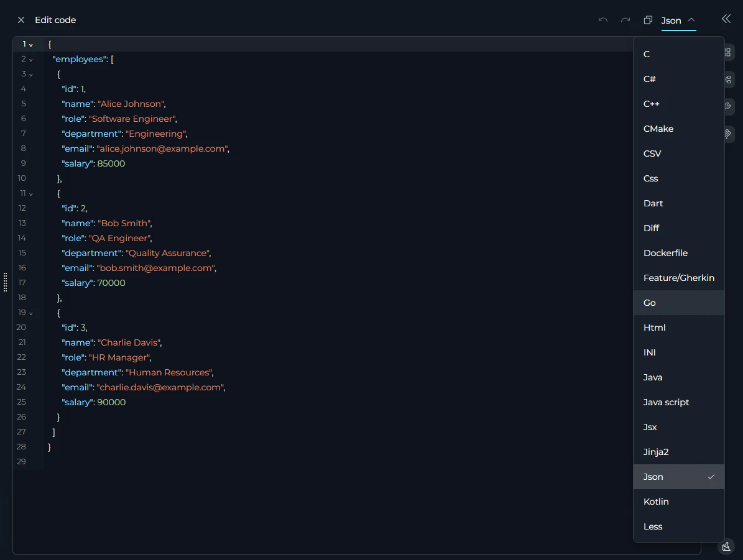The image size is (743, 560).
Task: Select Kotlin from the language list
Action: (655, 502)
